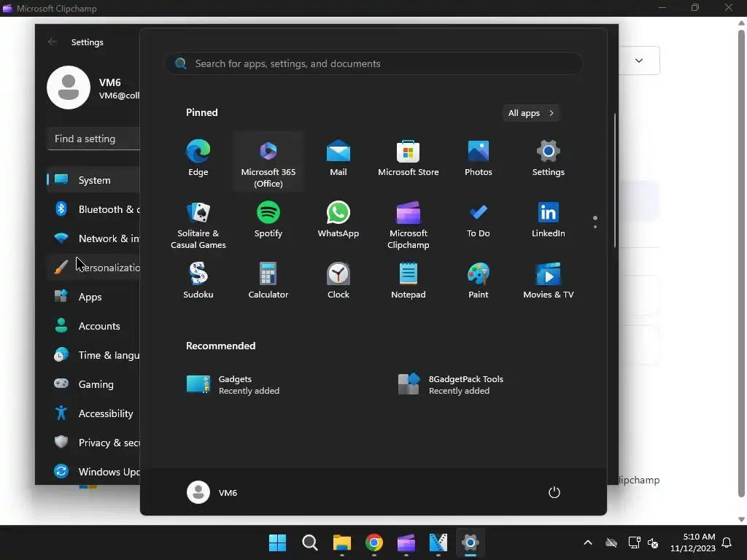Viewport: 747px width, 560px height.
Task: Launch the Photos app
Action: point(479,160)
